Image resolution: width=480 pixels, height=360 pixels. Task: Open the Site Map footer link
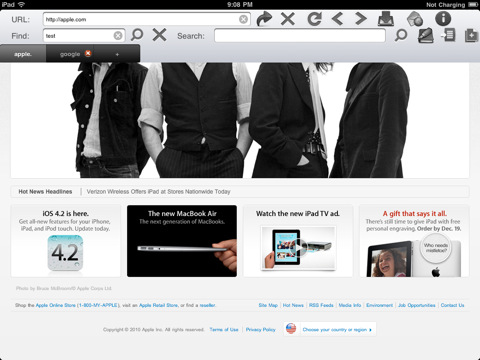tap(268, 305)
